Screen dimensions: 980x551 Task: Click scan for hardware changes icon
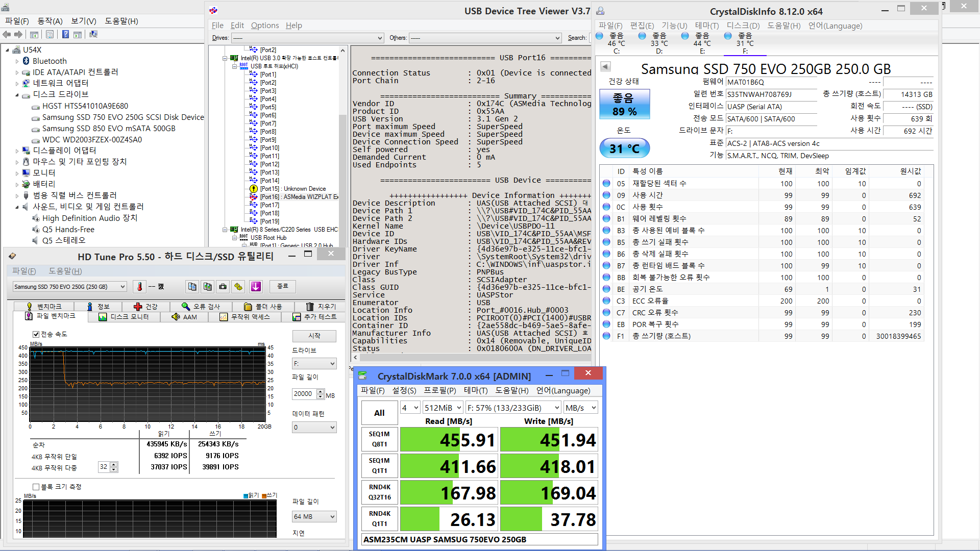93,34
